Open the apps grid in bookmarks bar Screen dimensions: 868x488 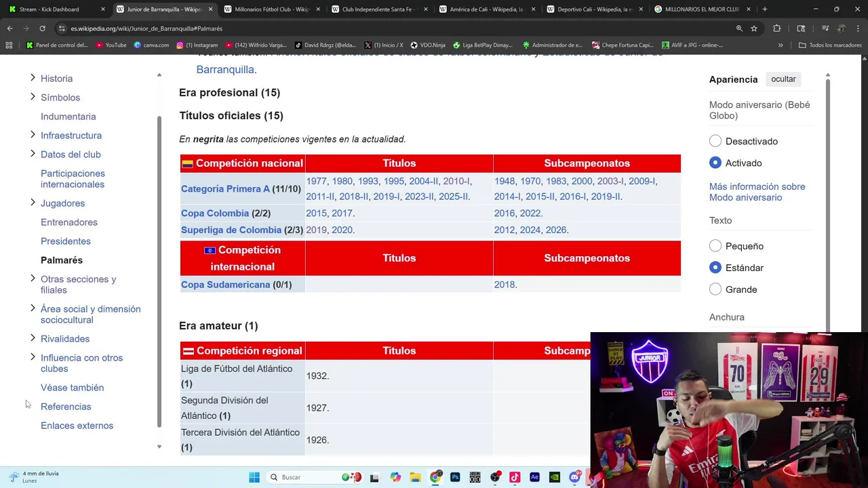click(9, 45)
